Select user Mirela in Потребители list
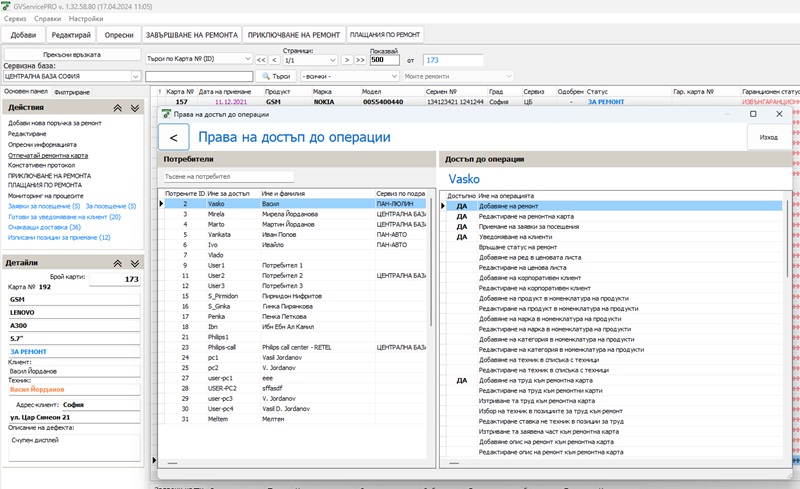Viewport: 800px width, 489px height. (x=295, y=214)
